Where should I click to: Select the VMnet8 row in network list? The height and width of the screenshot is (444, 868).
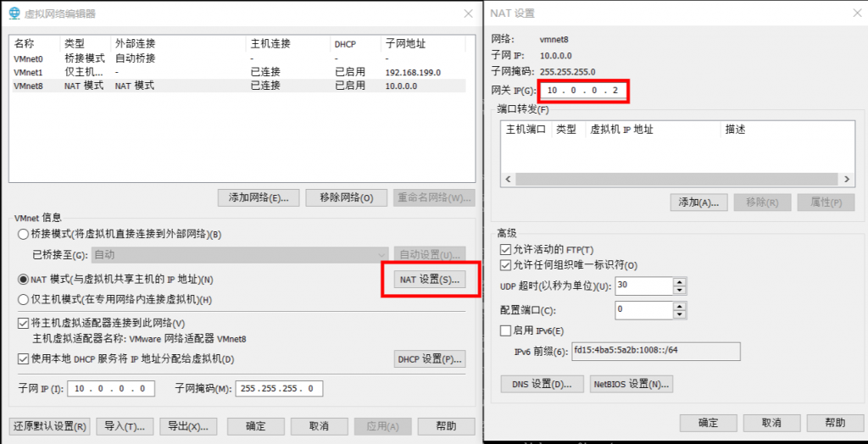click(x=237, y=86)
